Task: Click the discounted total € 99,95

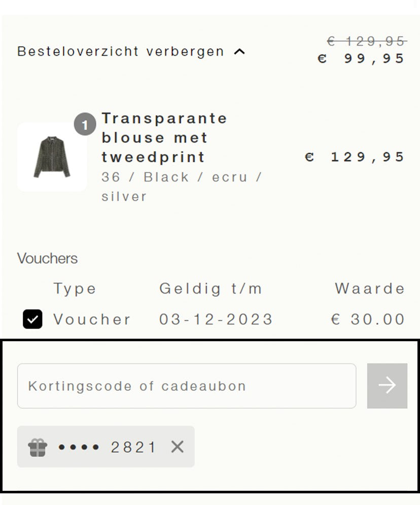Action: pos(362,59)
